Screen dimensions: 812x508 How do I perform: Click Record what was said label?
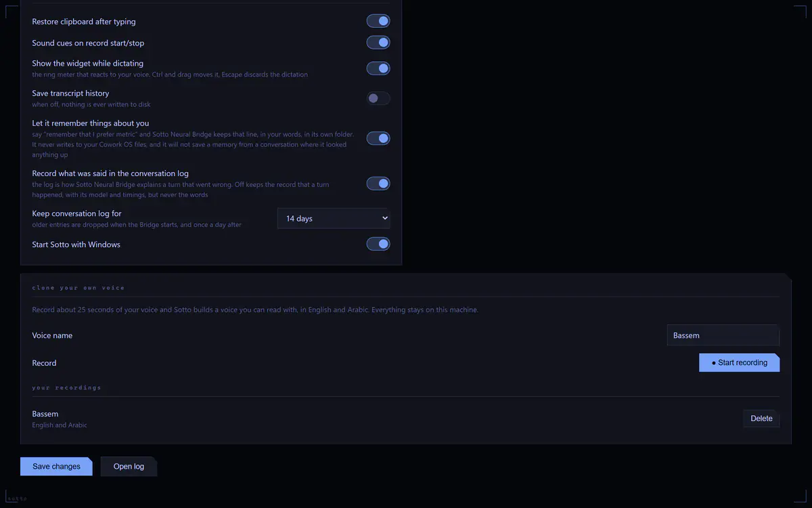[x=110, y=173]
